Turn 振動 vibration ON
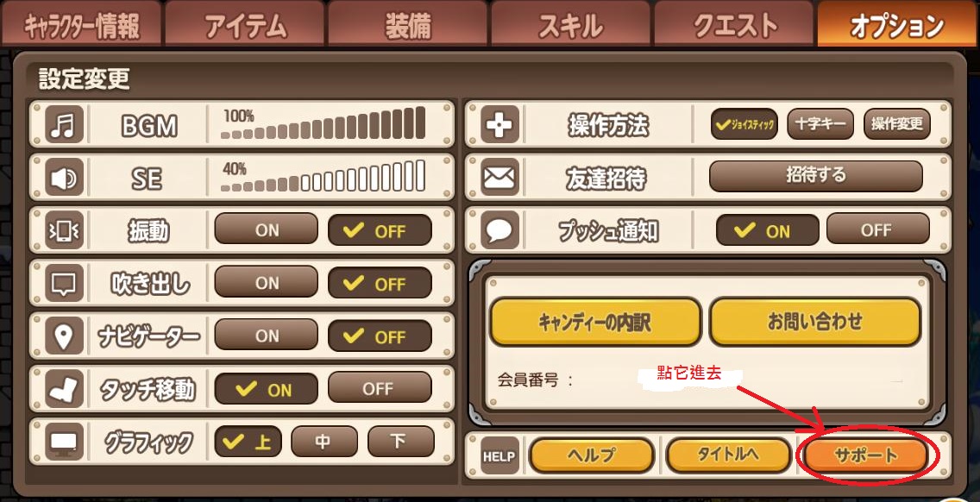The height and width of the screenshot is (502, 980). (267, 230)
